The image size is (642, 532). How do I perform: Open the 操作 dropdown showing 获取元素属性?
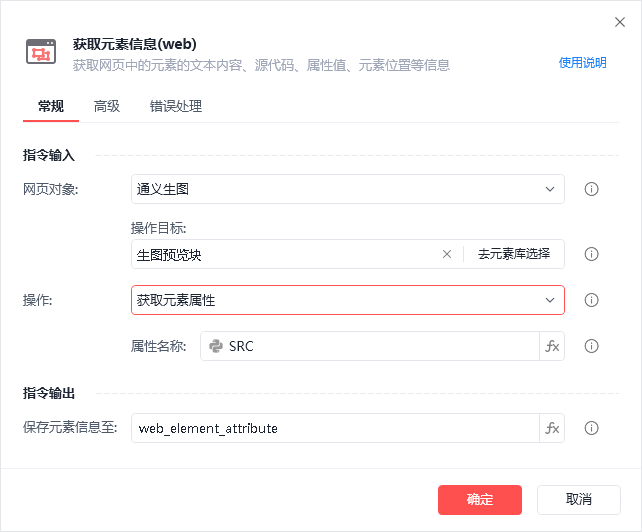tap(347, 300)
